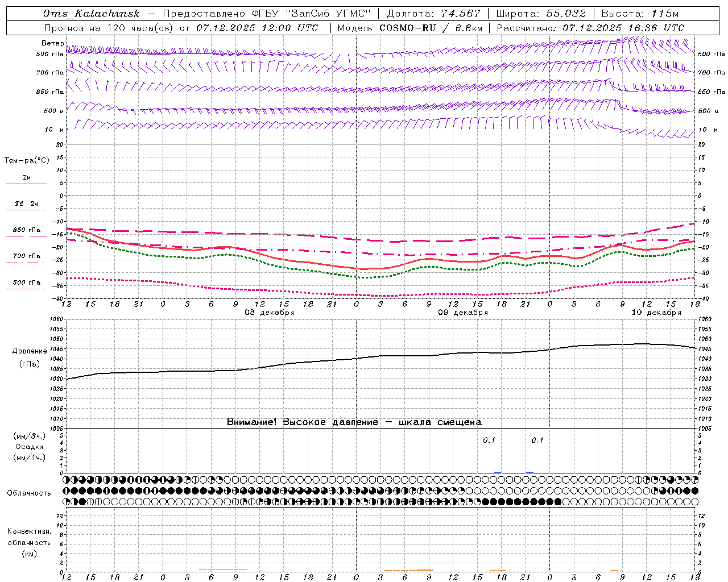Click the Облачность panel label

pyautogui.click(x=29, y=493)
